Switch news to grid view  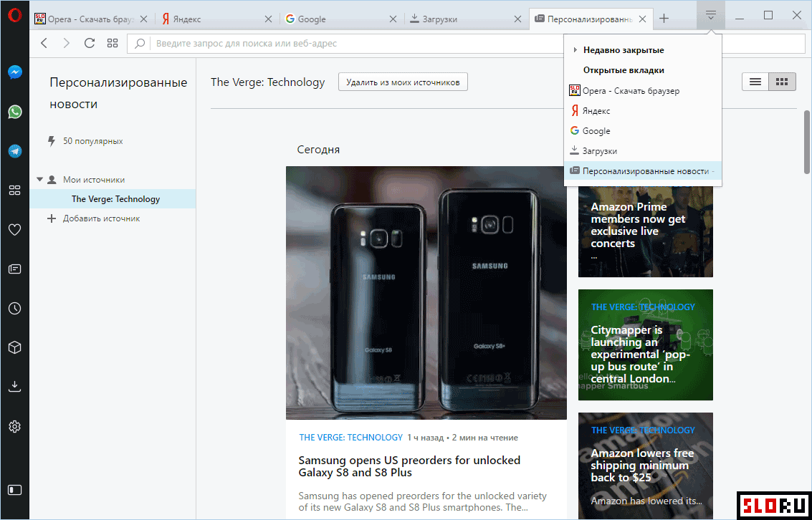(782, 82)
